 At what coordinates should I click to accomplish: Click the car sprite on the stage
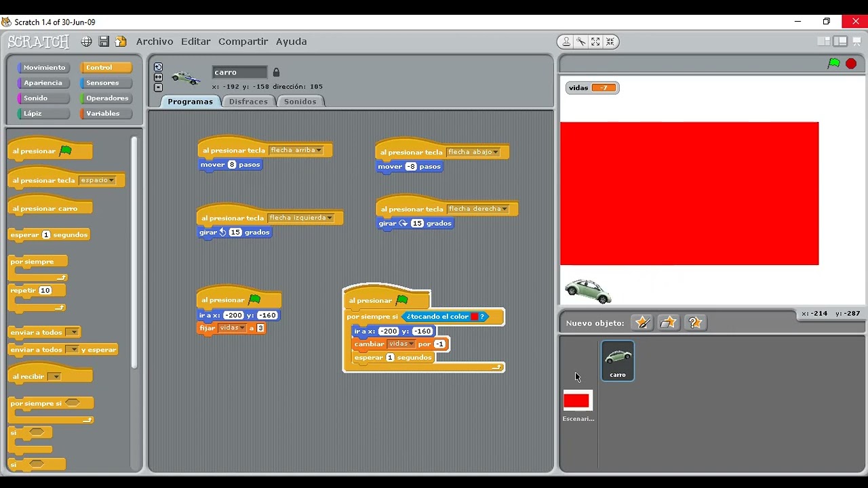[588, 291]
